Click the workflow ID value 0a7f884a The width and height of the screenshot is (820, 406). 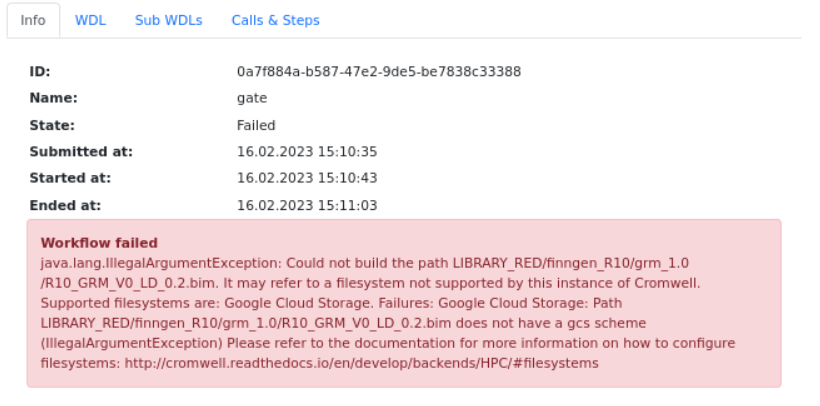pos(378,72)
